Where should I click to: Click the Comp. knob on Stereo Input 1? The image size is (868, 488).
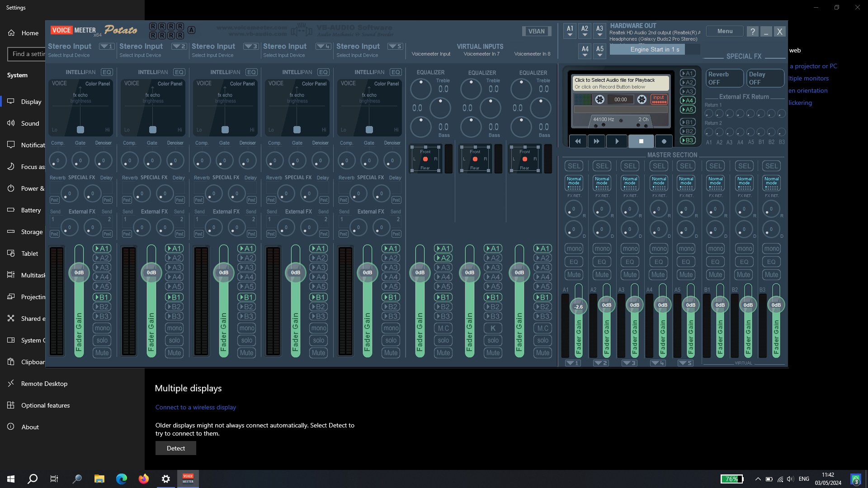[x=57, y=160]
